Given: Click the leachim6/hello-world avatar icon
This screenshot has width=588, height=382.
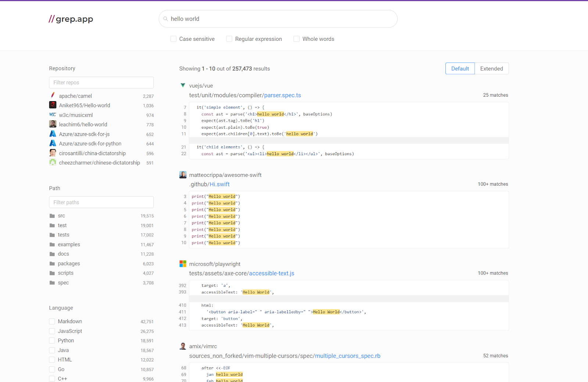Looking at the screenshot, I should (53, 124).
